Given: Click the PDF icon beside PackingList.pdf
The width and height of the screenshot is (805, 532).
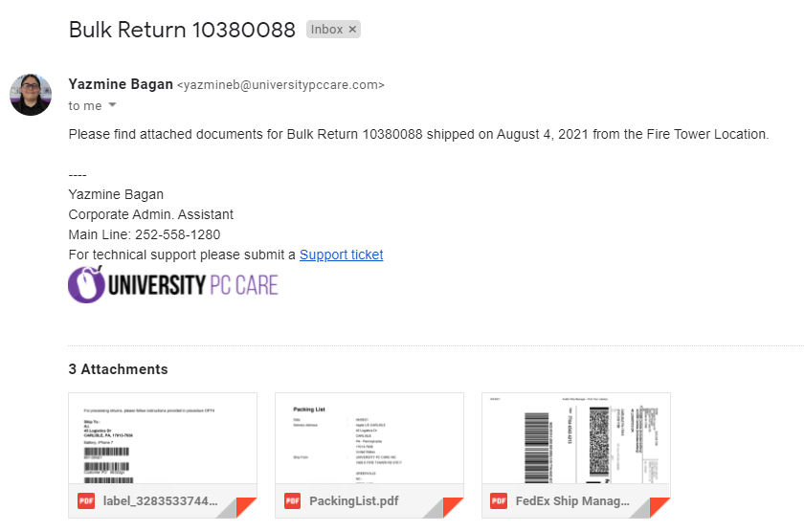Looking at the screenshot, I should 292,500.
